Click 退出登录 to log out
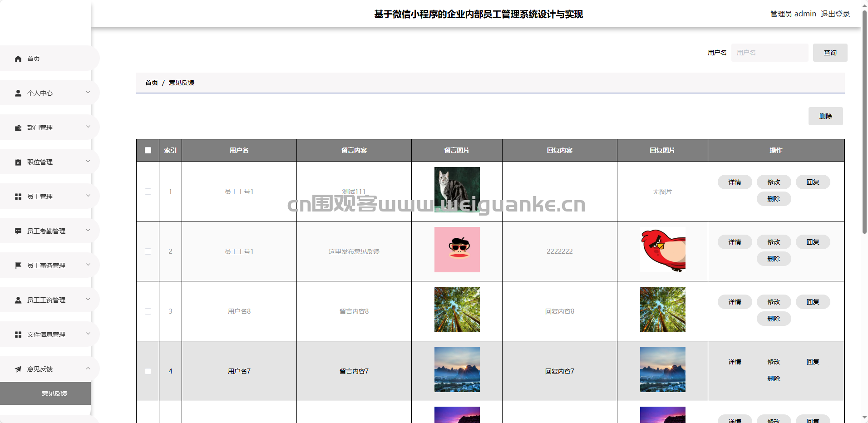Screen dimensions: 868x423 pos(835,14)
